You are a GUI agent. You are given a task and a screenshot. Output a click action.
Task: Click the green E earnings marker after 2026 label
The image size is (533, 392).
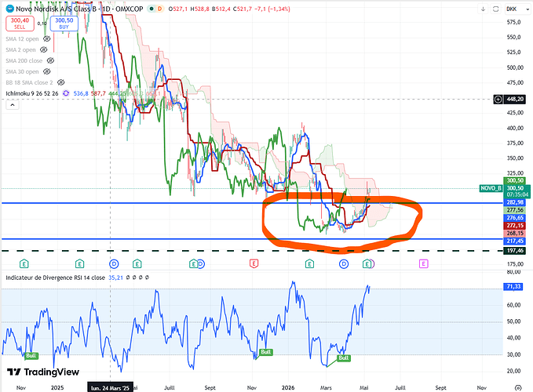tap(309, 263)
